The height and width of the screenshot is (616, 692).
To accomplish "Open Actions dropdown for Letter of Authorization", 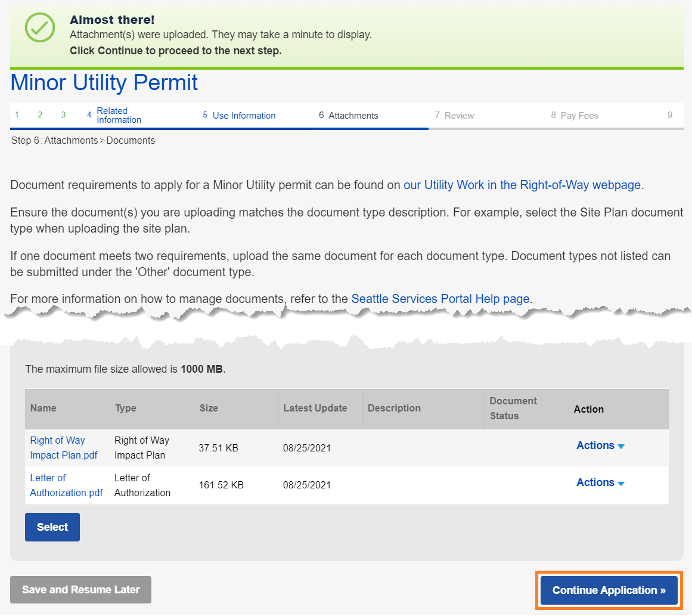I will pyautogui.click(x=600, y=483).
